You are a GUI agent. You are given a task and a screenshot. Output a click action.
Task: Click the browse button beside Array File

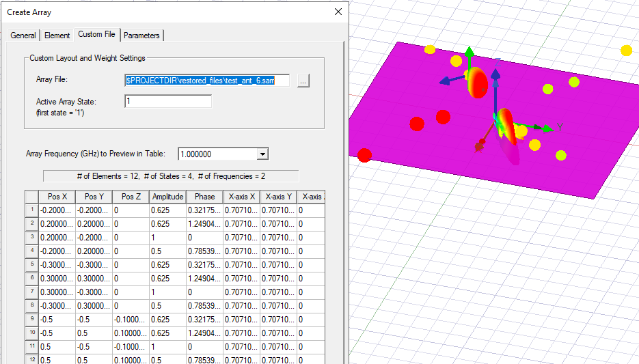[304, 81]
